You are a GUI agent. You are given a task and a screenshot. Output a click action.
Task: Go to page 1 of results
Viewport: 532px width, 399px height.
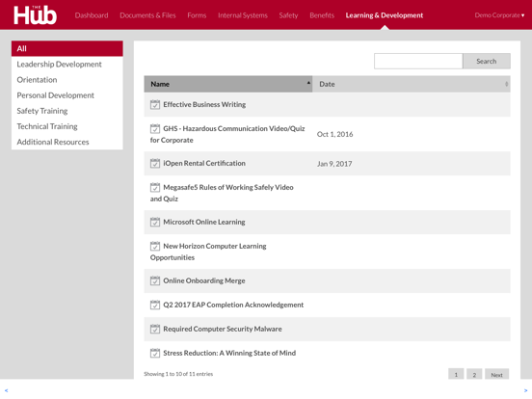pos(456,374)
